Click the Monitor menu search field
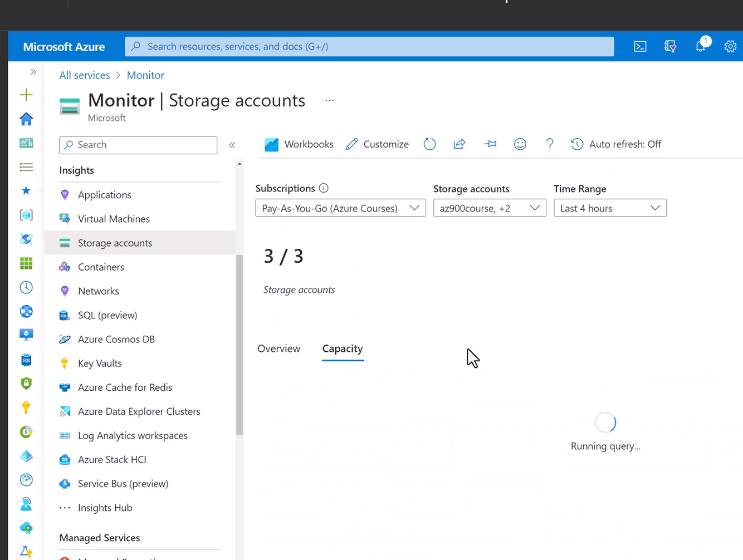This screenshot has height=560, width=743. tap(138, 145)
